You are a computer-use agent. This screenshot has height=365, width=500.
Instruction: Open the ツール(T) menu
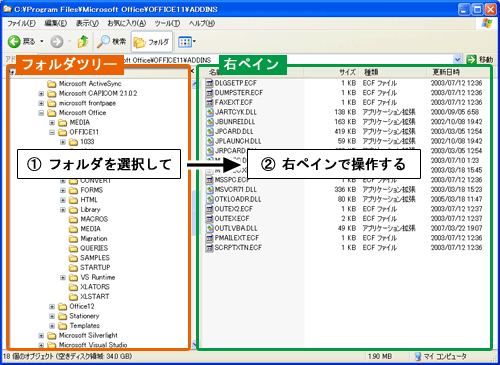[x=167, y=23]
